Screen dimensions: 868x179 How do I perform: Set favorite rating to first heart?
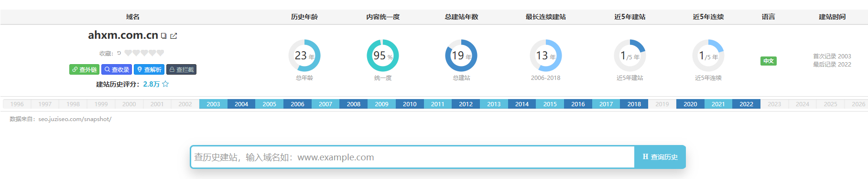click(x=128, y=53)
